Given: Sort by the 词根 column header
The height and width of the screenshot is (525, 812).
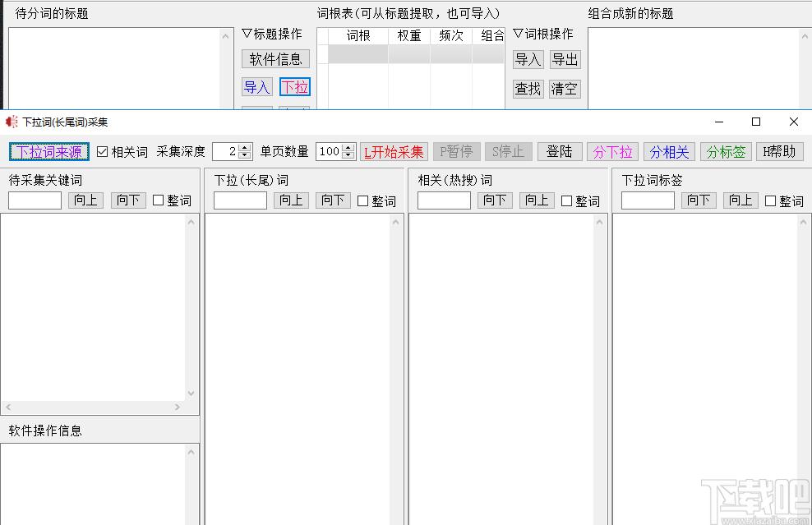Looking at the screenshot, I should 358,35.
